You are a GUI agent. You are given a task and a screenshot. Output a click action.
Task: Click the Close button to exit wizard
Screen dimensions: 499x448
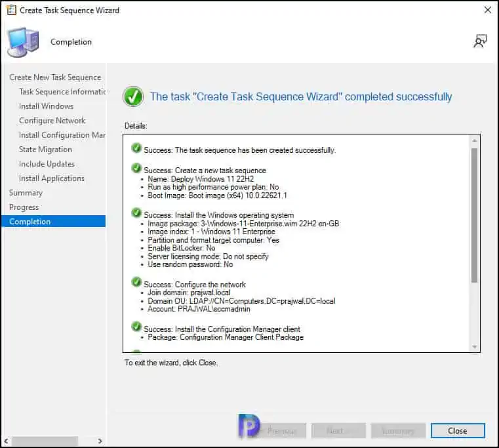458,431
